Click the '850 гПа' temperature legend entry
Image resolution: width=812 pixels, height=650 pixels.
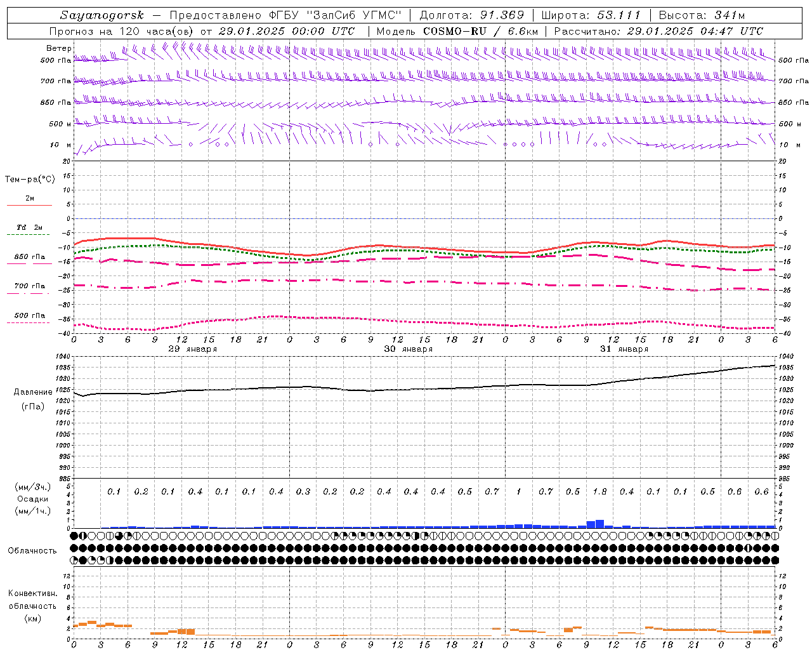[29, 257]
